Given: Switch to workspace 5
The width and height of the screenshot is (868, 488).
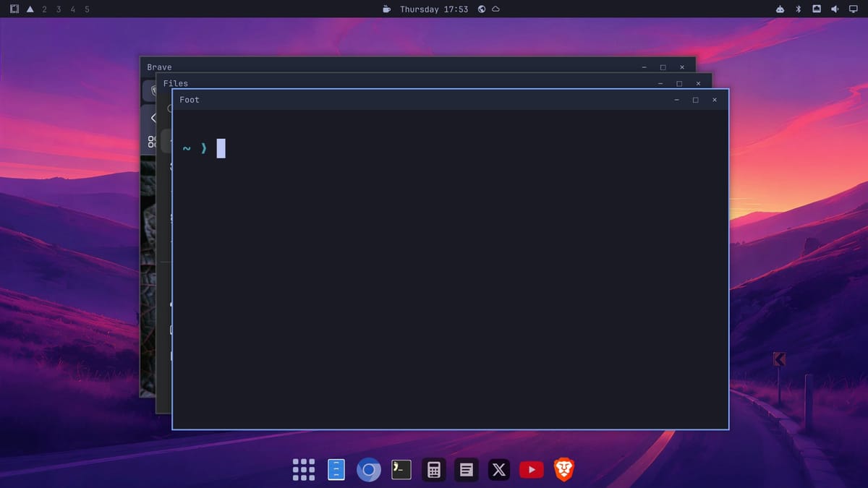Looking at the screenshot, I should tap(87, 9).
